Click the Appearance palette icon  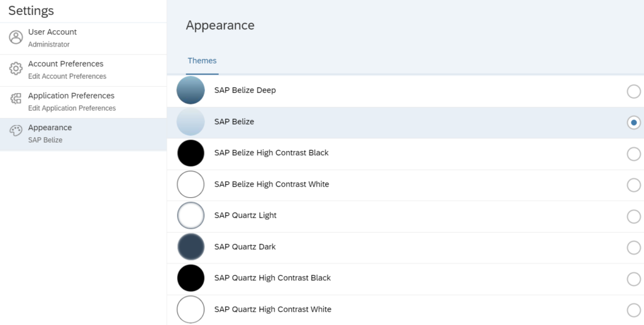[x=16, y=131]
